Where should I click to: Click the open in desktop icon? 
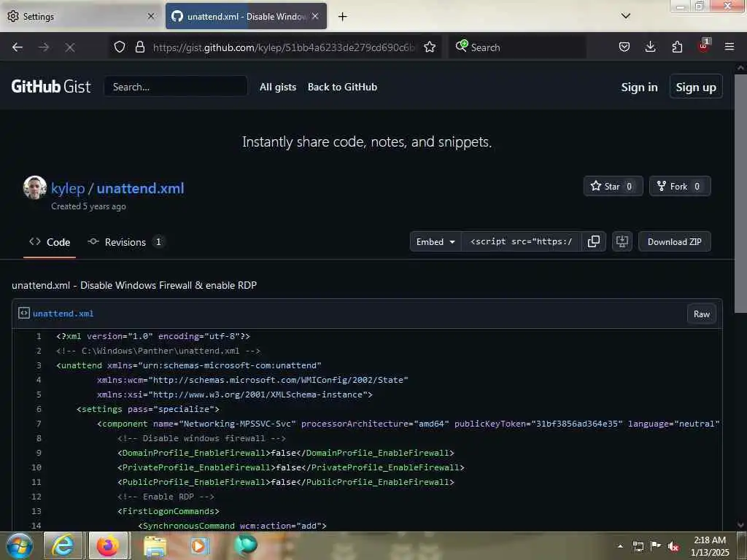[x=622, y=242]
